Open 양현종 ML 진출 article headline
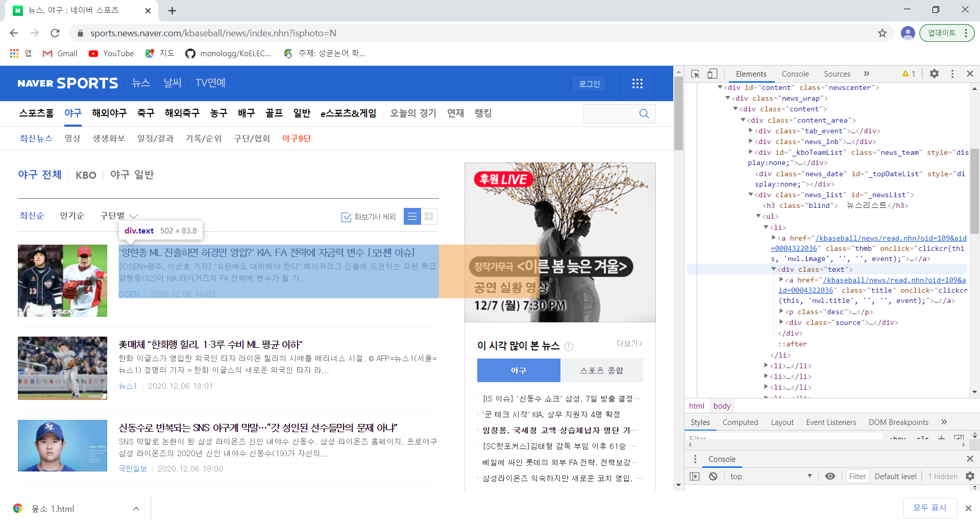980x520 pixels. [x=267, y=252]
